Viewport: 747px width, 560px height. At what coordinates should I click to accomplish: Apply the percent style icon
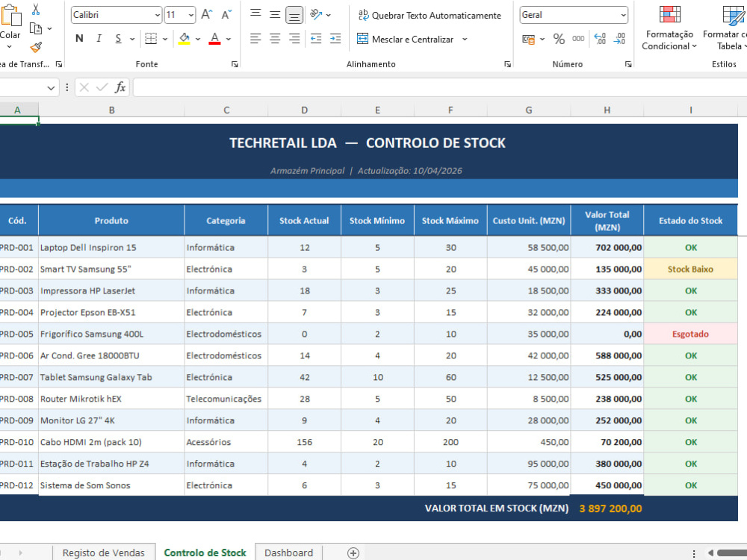[559, 39]
